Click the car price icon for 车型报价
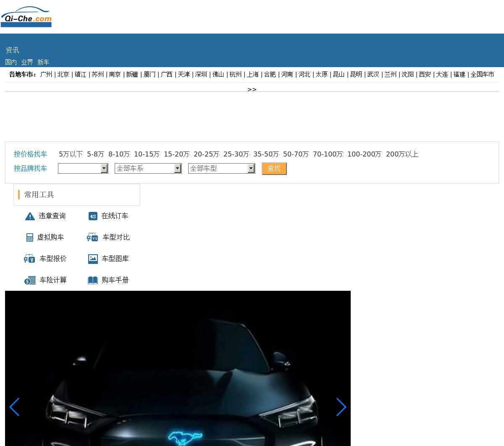The height and width of the screenshot is (446, 504). coord(29,259)
